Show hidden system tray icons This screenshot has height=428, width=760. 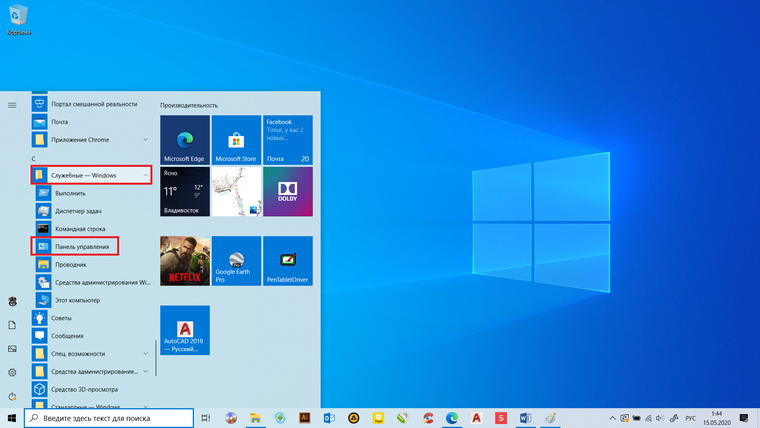612,418
